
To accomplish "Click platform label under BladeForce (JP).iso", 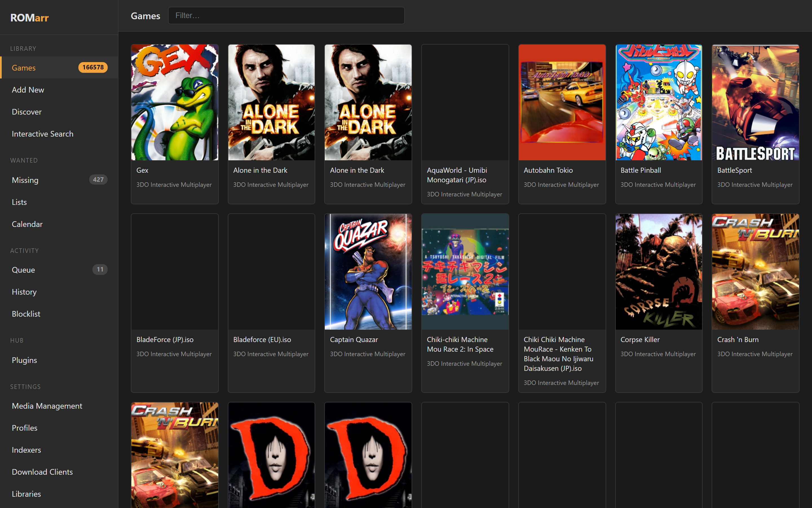I will pyautogui.click(x=174, y=354).
